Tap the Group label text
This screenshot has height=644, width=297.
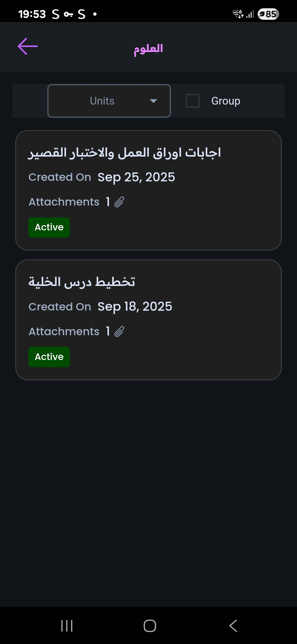click(x=226, y=101)
